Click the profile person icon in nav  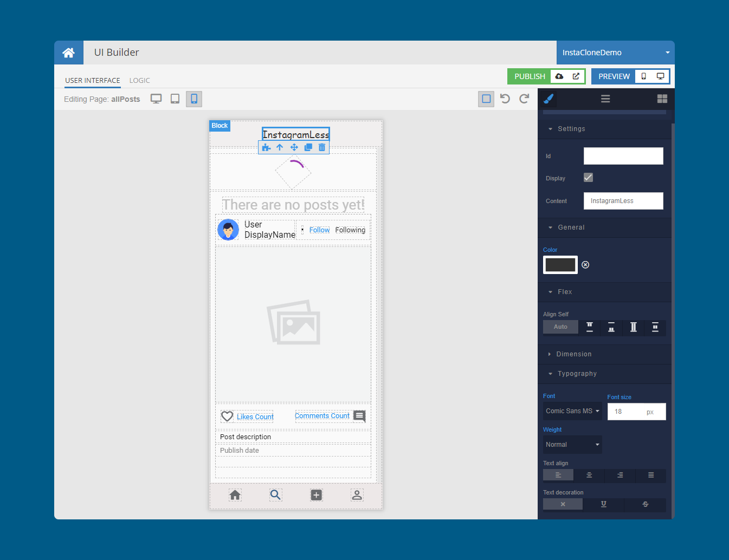click(357, 495)
